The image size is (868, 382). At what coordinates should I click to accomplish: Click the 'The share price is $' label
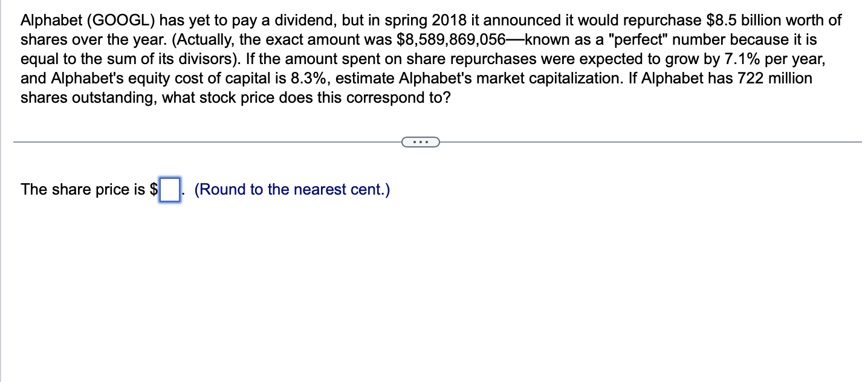pyautogui.click(x=87, y=189)
